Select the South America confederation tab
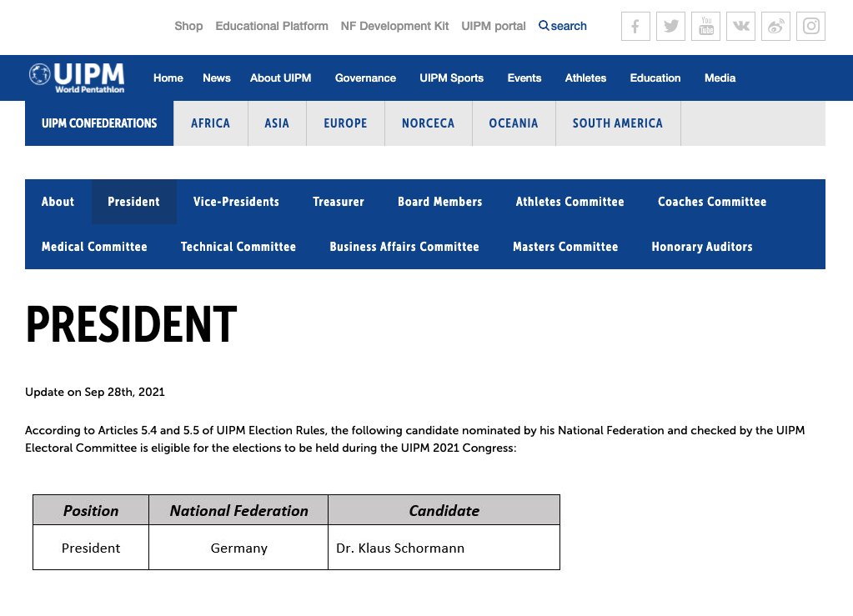The height and width of the screenshot is (616, 853). pyautogui.click(x=618, y=123)
